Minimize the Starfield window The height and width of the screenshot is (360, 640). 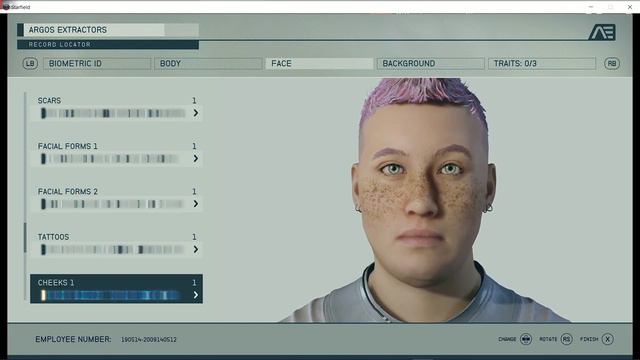[591, 7]
